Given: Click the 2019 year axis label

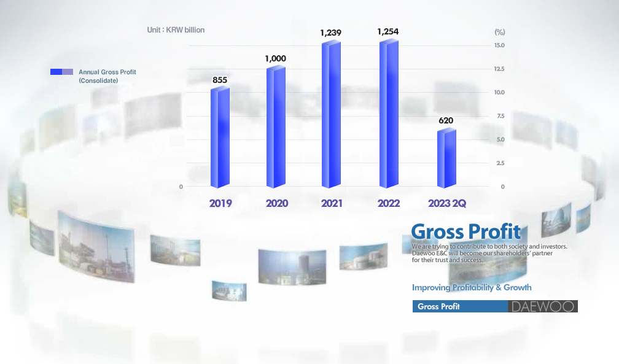Looking at the screenshot, I should (x=220, y=203).
